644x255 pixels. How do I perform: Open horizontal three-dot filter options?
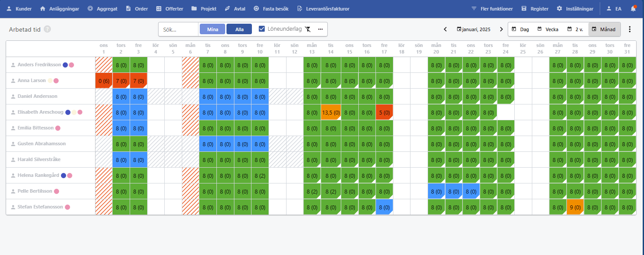(320, 29)
